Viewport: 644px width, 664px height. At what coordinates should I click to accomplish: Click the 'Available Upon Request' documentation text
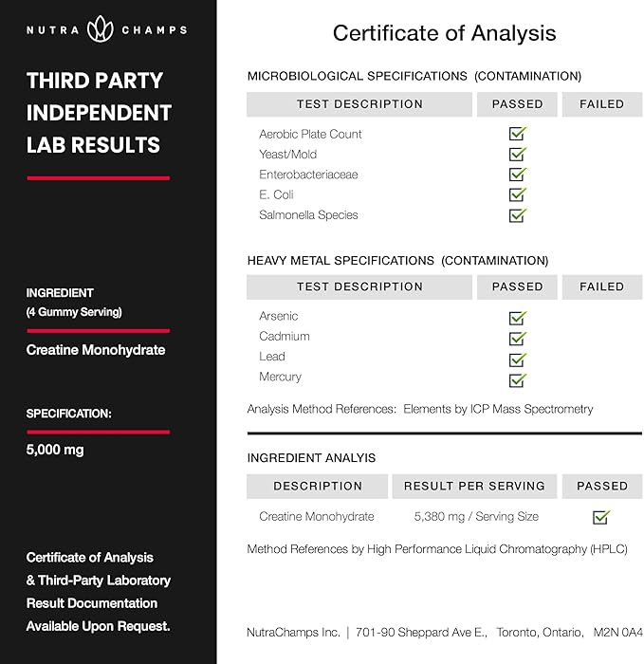99,626
